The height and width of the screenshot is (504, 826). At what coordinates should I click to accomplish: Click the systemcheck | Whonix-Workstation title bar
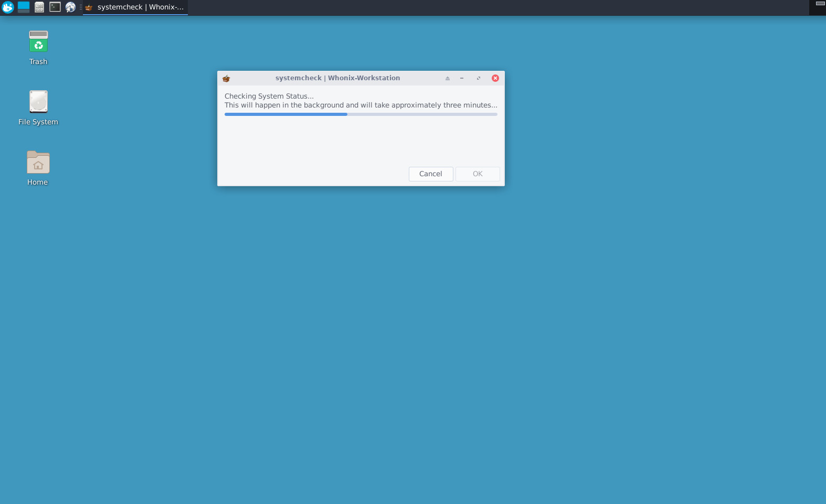[337, 78]
